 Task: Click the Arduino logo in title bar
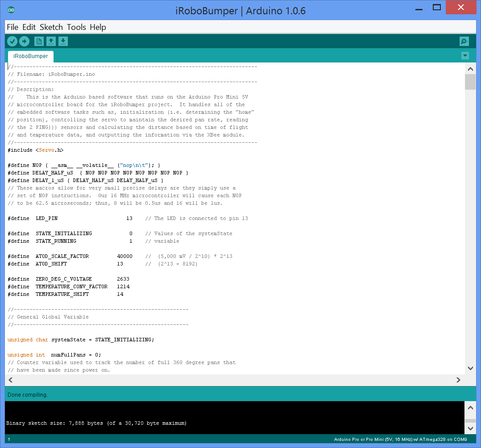click(11, 10)
